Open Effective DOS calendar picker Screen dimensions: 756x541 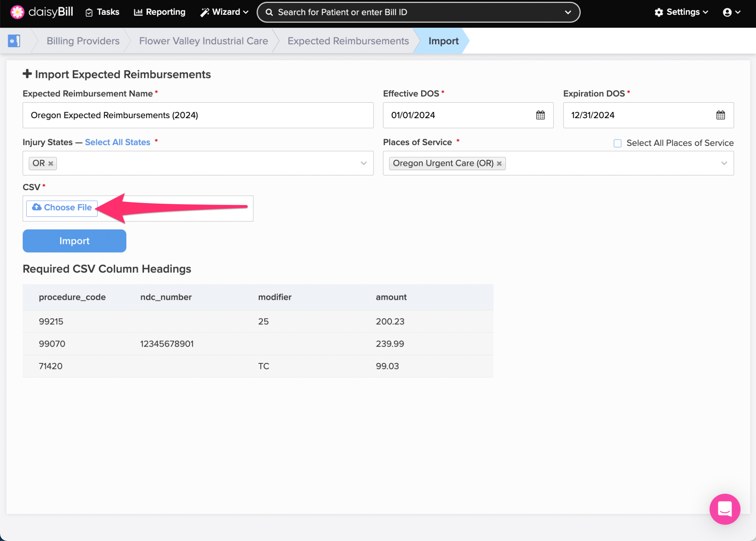pyautogui.click(x=540, y=115)
